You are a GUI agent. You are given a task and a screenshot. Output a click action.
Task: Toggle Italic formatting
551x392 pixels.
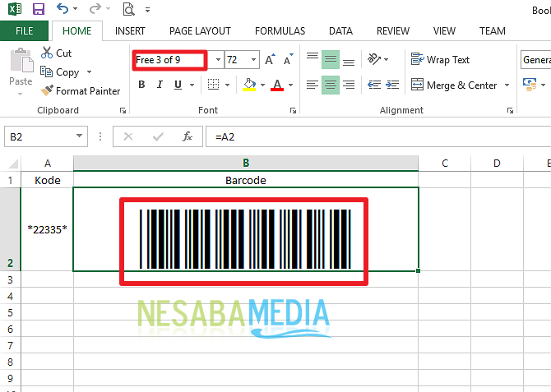(x=160, y=85)
